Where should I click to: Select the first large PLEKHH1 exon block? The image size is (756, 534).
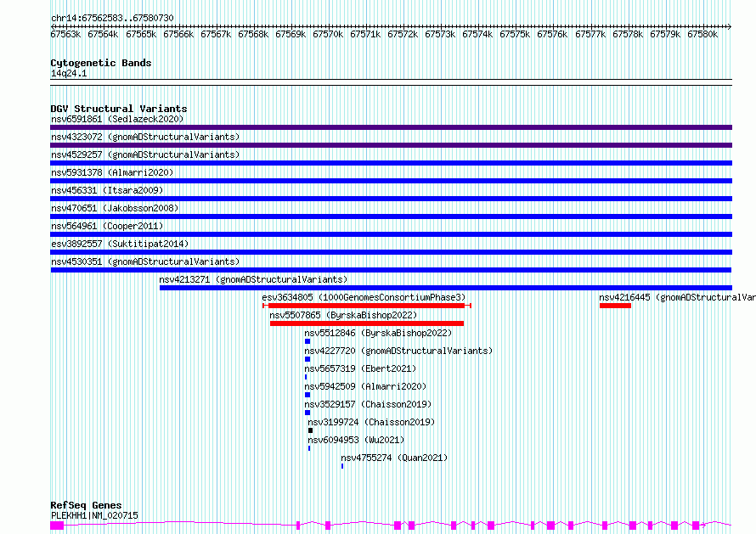coord(57,526)
